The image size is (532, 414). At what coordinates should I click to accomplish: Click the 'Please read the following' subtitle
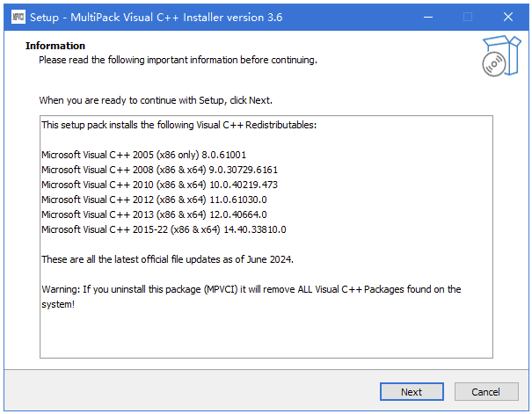(x=177, y=60)
